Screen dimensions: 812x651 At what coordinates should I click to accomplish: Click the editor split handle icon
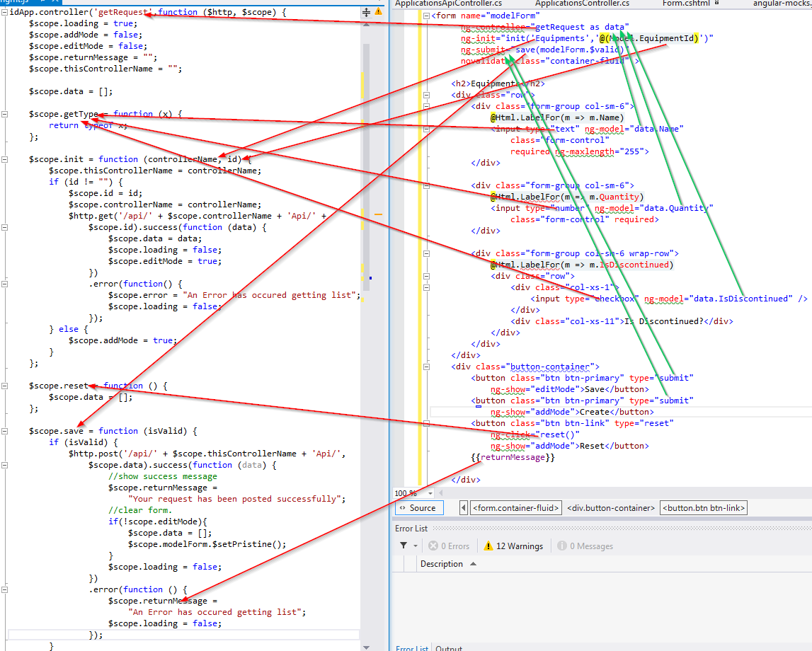point(366,12)
